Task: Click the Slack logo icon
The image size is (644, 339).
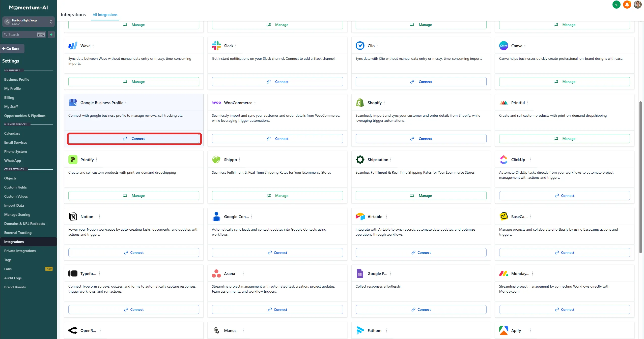Action: pos(216,46)
